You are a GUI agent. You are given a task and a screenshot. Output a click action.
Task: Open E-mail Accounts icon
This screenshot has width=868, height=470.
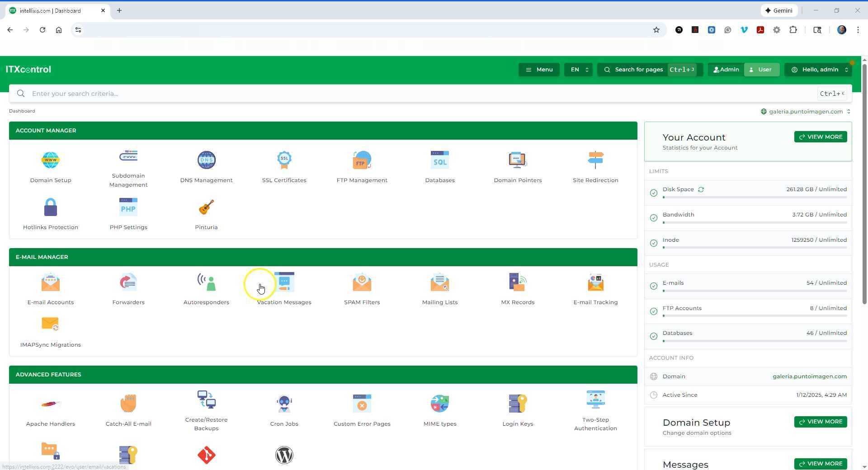[51, 282]
